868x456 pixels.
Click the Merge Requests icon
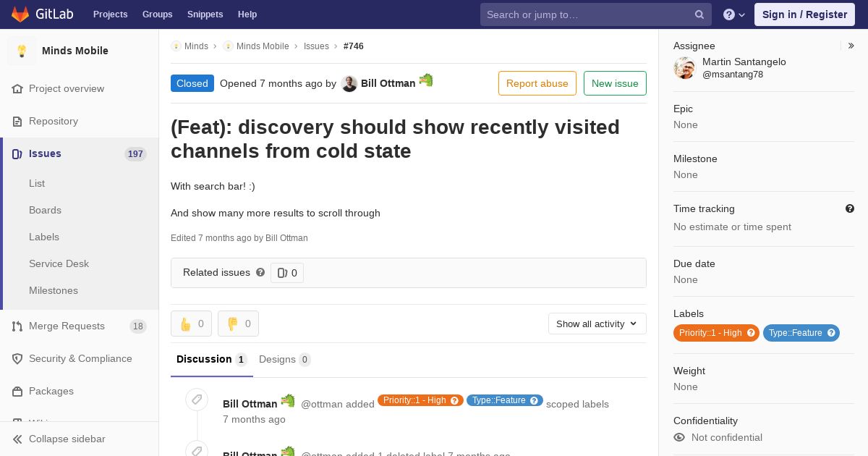click(x=17, y=326)
